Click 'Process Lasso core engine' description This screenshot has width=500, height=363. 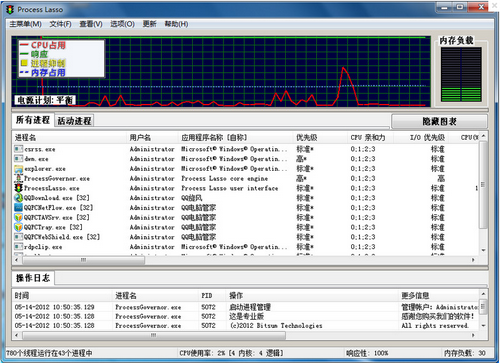point(224,178)
